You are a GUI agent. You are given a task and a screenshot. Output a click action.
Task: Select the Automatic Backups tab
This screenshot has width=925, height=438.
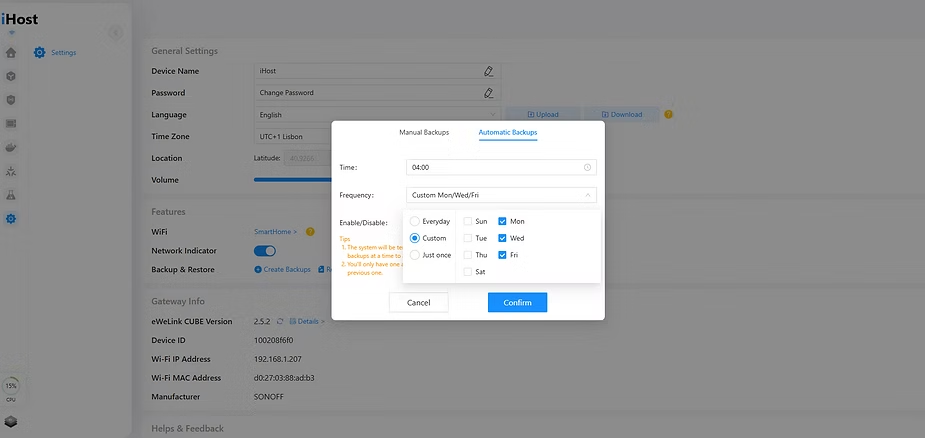(x=508, y=132)
